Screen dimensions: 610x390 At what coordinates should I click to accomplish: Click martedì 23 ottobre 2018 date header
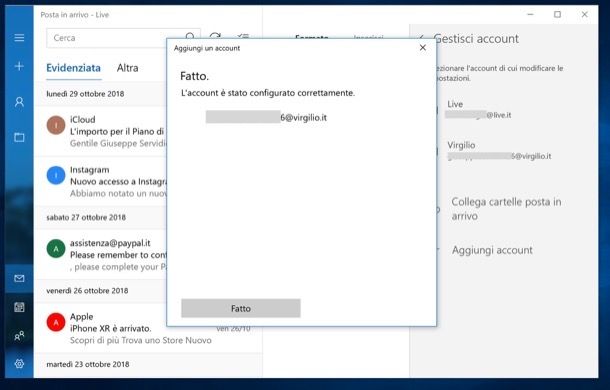tap(88, 364)
